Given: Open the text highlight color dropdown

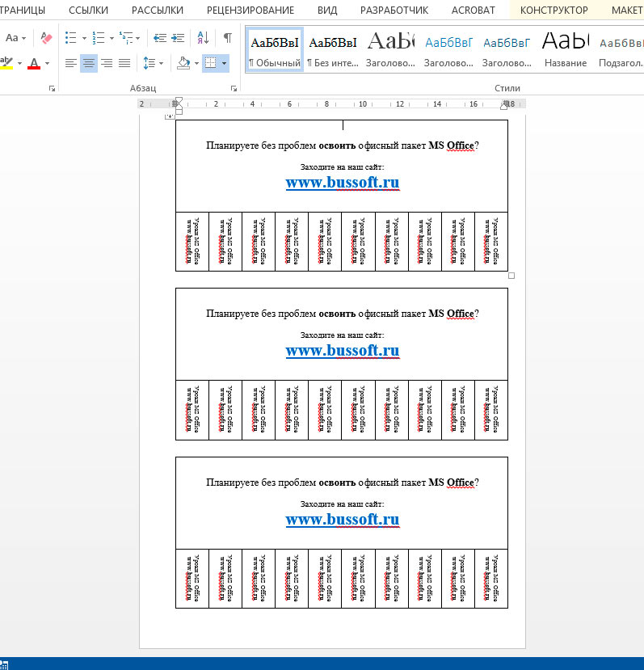Looking at the screenshot, I should (19, 63).
